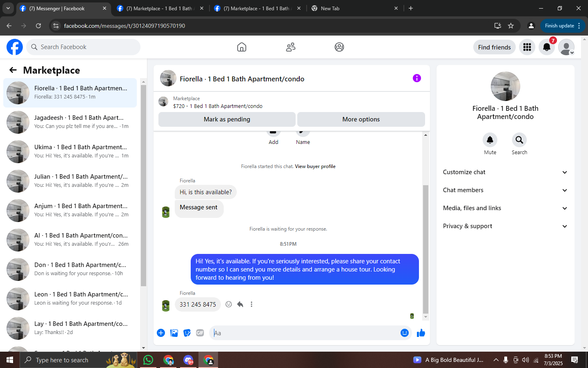Focus the Search Facebook field
This screenshot has height=368, width=588.
83,47
